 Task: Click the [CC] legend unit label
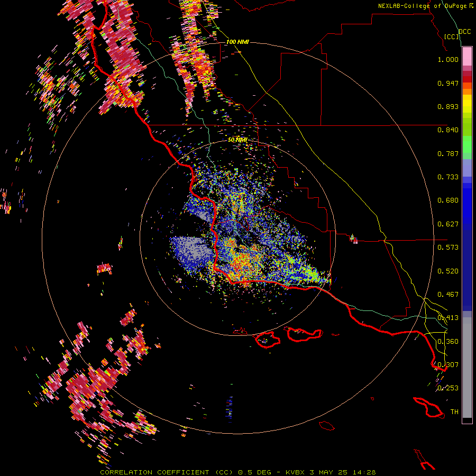point(452,36)
